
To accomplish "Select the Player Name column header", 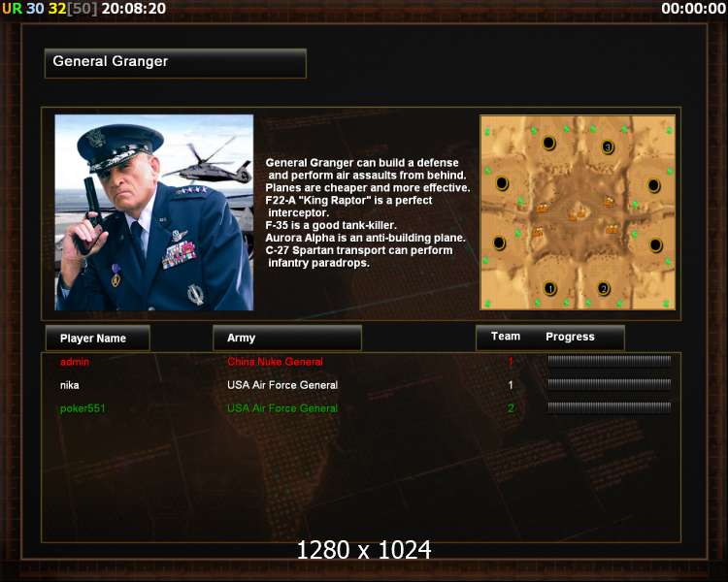I will pyautogui.click(x=98, y=338).
